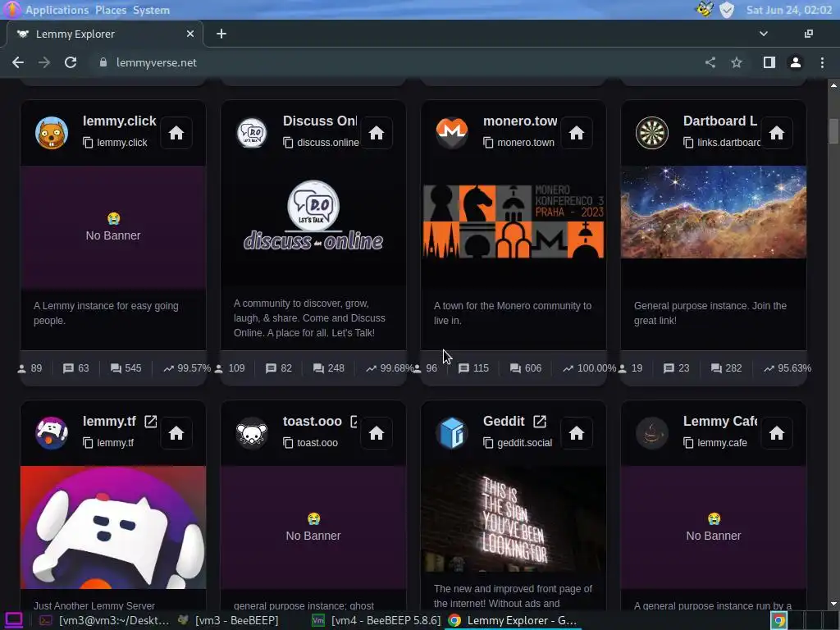Click the shield tray icon
840x630 pixels.
(727, 10)
